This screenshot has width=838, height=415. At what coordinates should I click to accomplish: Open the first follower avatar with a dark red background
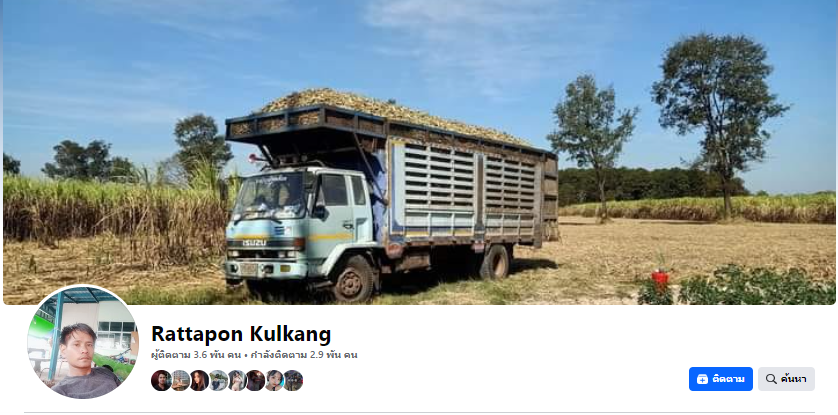(161, 381)
